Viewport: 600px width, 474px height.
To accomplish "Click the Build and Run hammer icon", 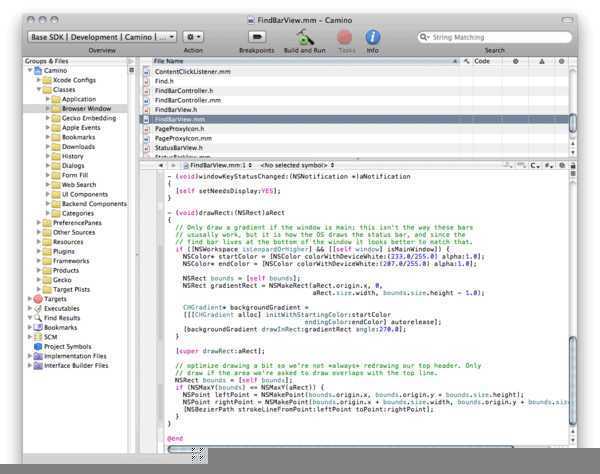I will pos(305,37).
